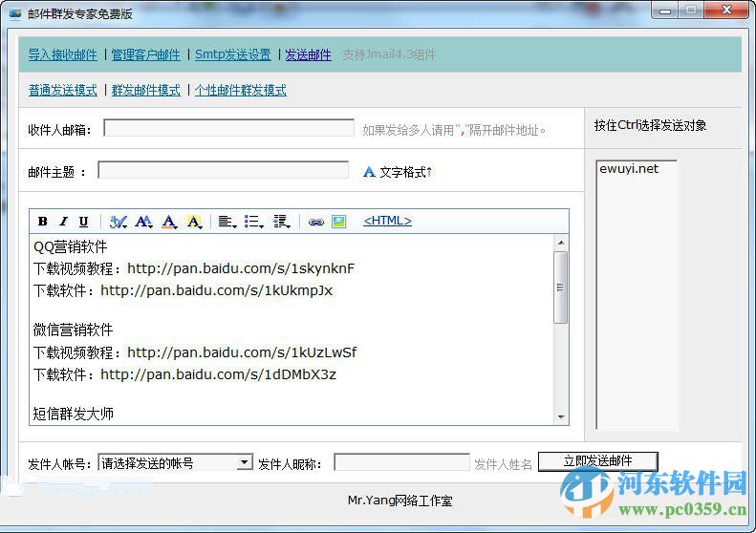The height and width of the screenshot is (533, 756).
Task: Click scrollbar down arrow in message editor
Action: (x=561, y=416)
